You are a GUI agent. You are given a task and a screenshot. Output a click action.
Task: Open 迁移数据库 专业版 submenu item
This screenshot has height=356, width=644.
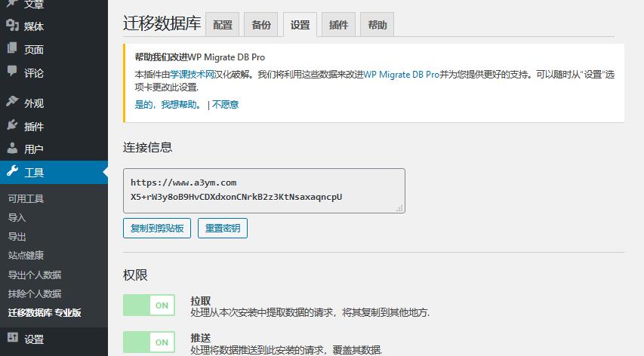tap(45, 312)
